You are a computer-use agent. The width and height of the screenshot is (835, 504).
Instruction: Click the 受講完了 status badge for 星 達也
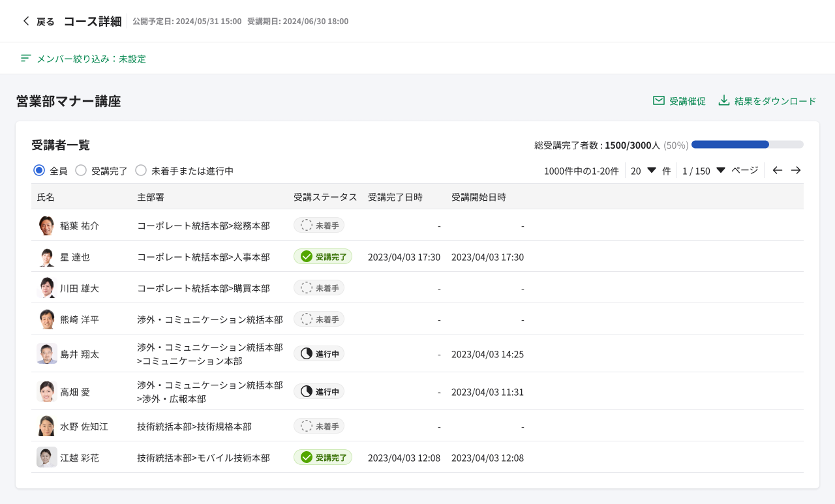[x=323, y=256]
